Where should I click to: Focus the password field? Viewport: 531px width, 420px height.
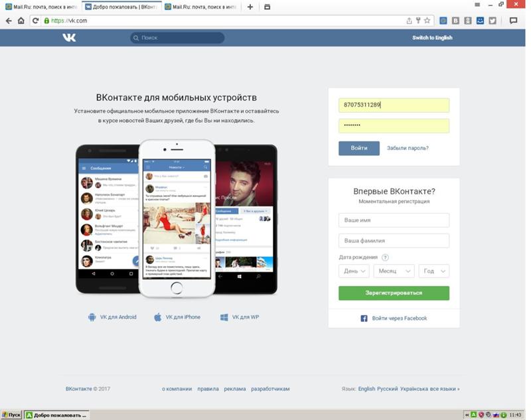tap(394, 125)
